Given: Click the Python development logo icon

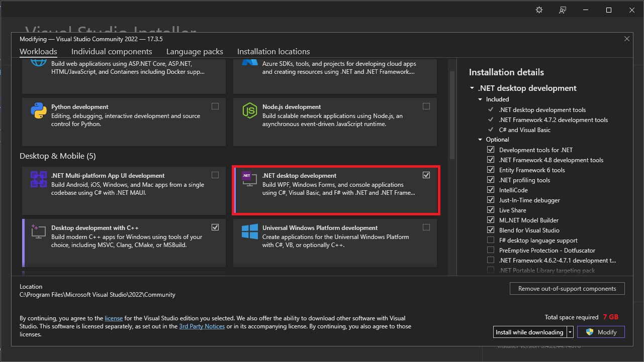Looking at the screenshot, I should [39, 110].
